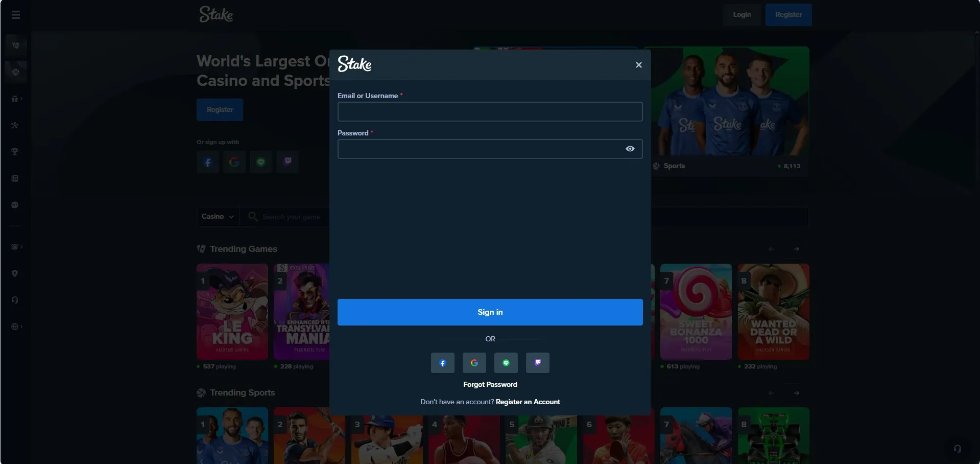Image resolution: width=980 pixels, height=464 pixels.
Task: Open the Casino category dropdown
Action: pos(218,216)
